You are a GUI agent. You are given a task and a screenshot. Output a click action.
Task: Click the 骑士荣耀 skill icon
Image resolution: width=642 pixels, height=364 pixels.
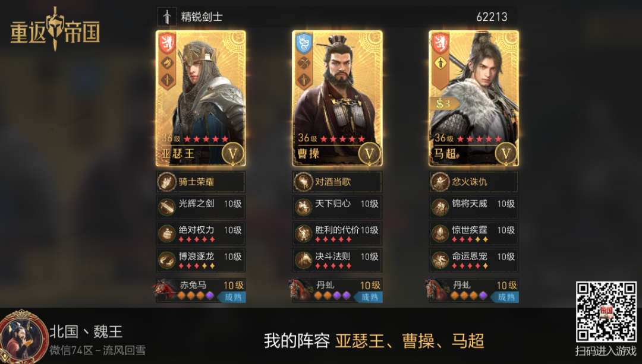(166, 182)
